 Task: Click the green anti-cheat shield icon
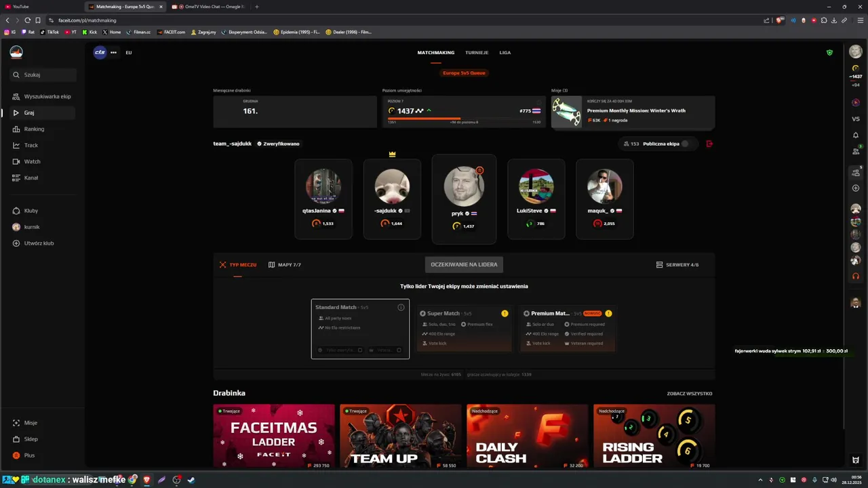[829, 52]
